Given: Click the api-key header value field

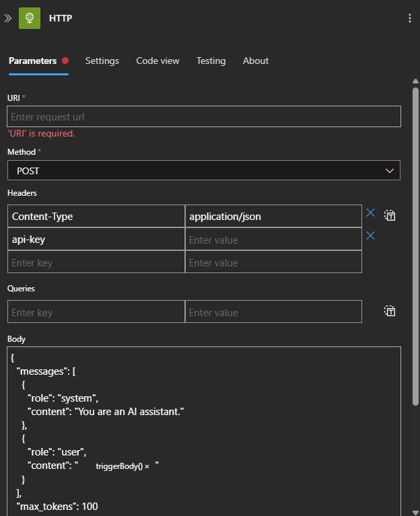Looking at the screenshot, I should coord(273,239).
